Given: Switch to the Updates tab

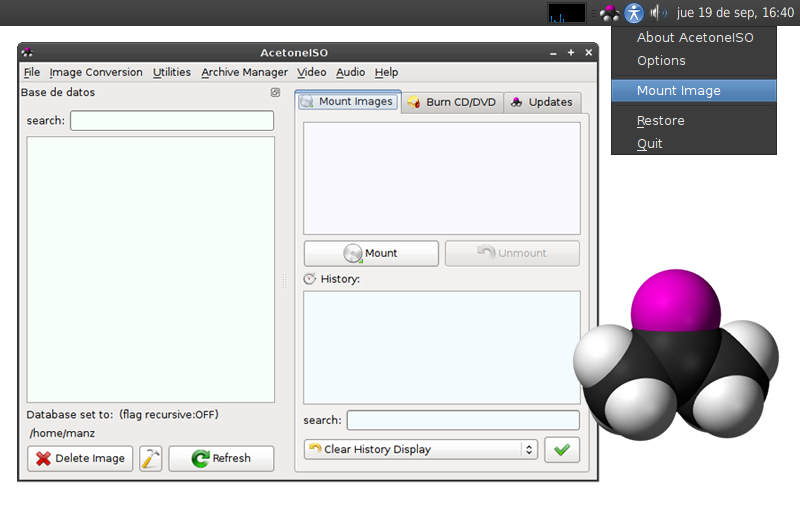Looking at the screenshot, I should pos(542,102).
